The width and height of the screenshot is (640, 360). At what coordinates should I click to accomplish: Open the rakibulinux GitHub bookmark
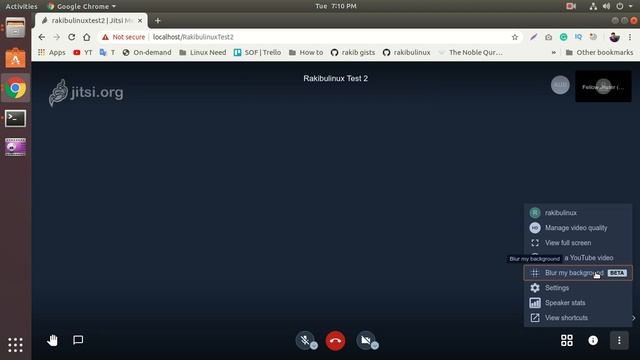pos(407,52)
